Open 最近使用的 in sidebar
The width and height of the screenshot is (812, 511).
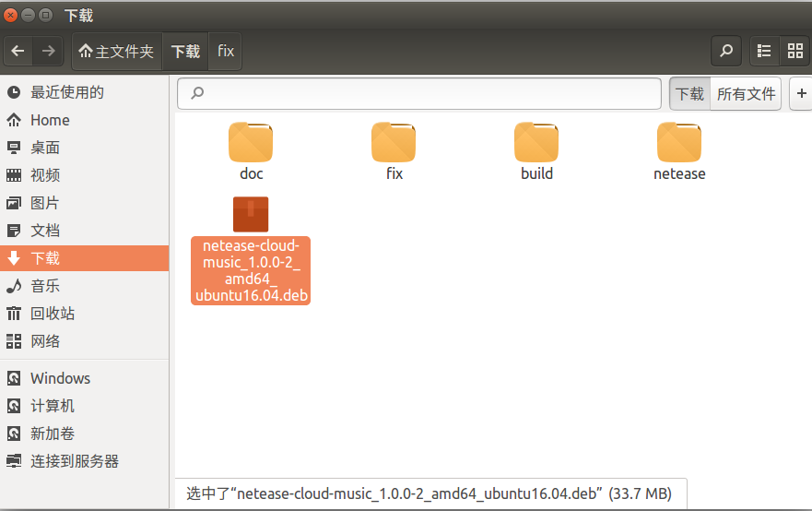[x=85, y=92]
